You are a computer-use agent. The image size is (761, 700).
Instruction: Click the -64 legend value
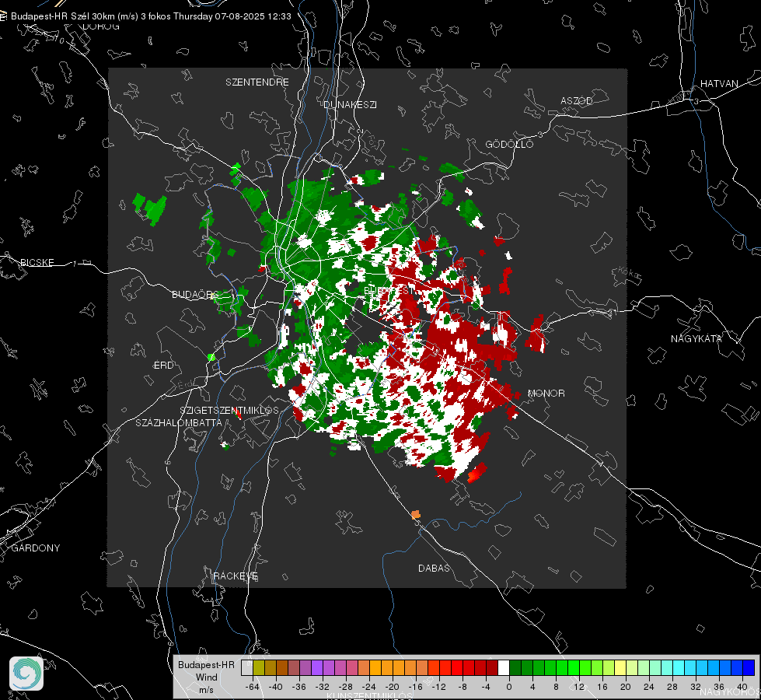pyautogui.click(x=253, y=687)
